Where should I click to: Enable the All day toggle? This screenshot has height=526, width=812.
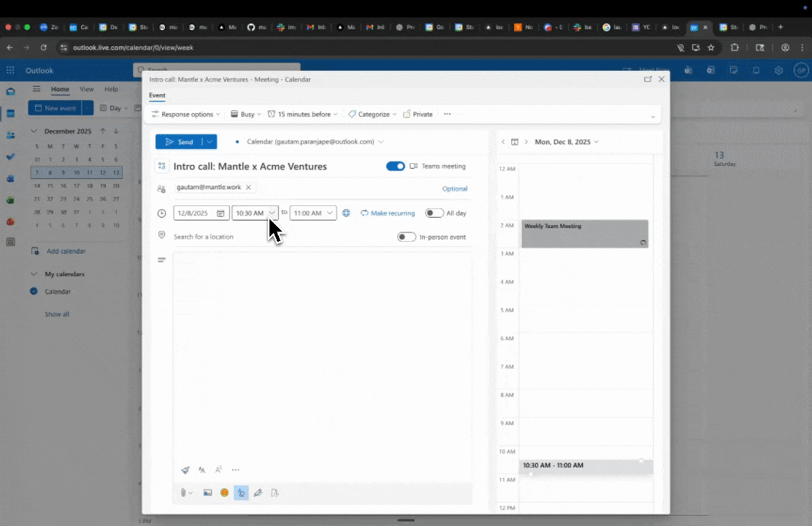tap(434, 213)
